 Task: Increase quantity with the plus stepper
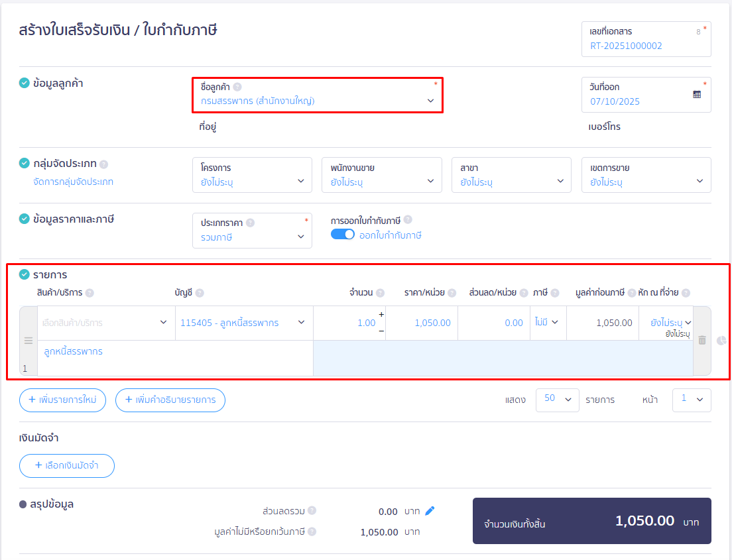381,315
